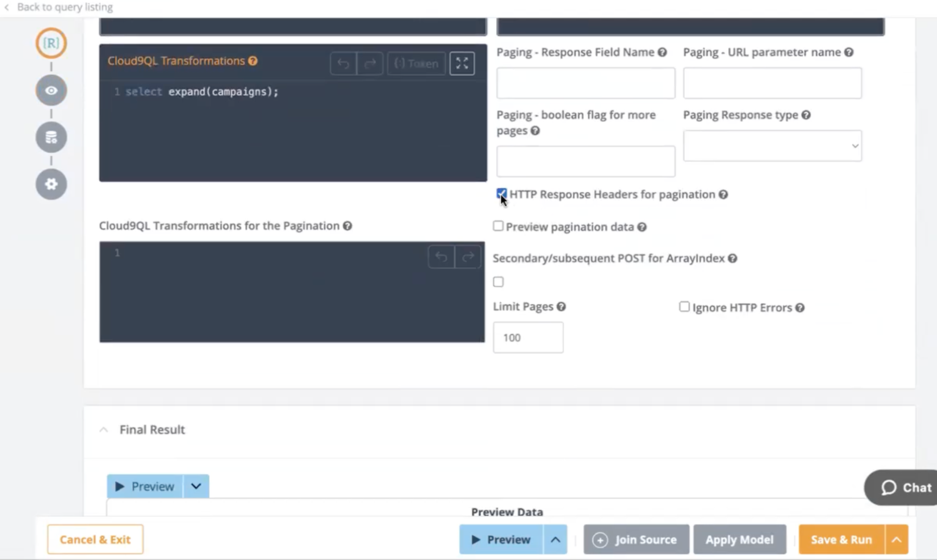Click the database step icon in sidebar
Viewport: 937px width, 560px height.
pos(51,137)
